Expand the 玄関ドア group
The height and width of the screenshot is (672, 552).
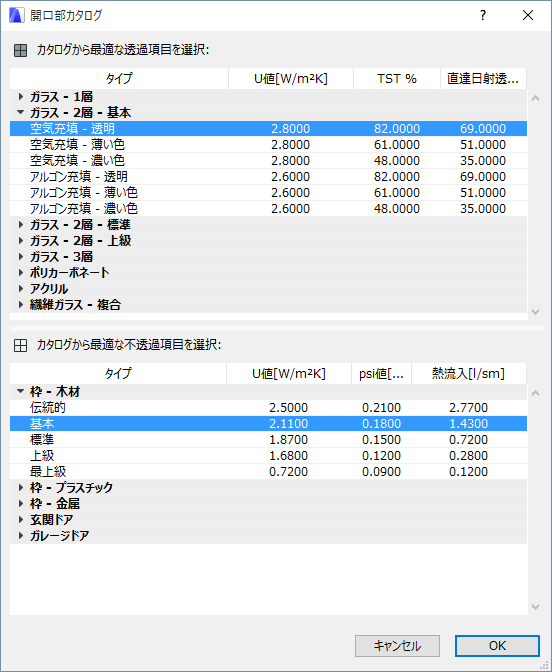coord(21,519)
